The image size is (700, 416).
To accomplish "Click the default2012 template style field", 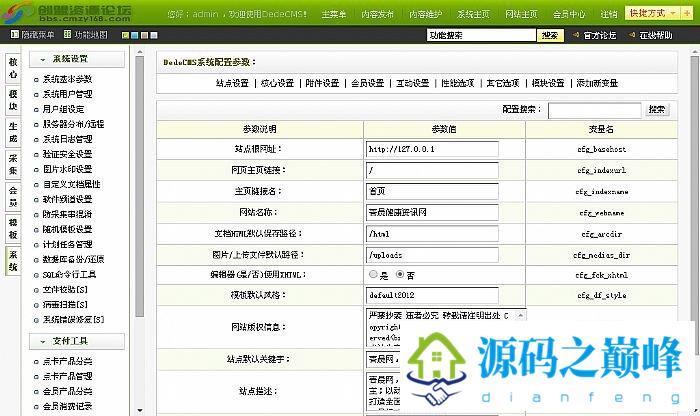I will click(x=432, y=295).
